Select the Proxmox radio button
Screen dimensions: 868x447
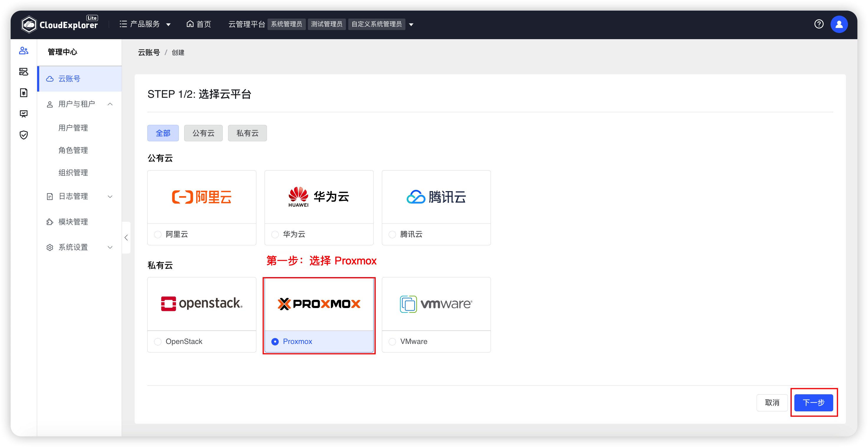click(x=275, y=342)
